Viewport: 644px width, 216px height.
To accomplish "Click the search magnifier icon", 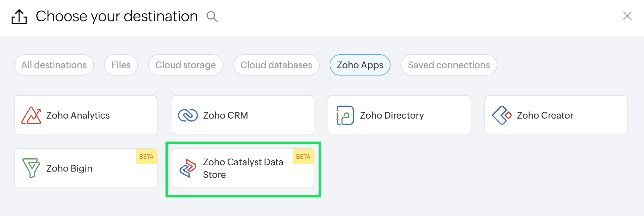I will click(x=212, y=17).
